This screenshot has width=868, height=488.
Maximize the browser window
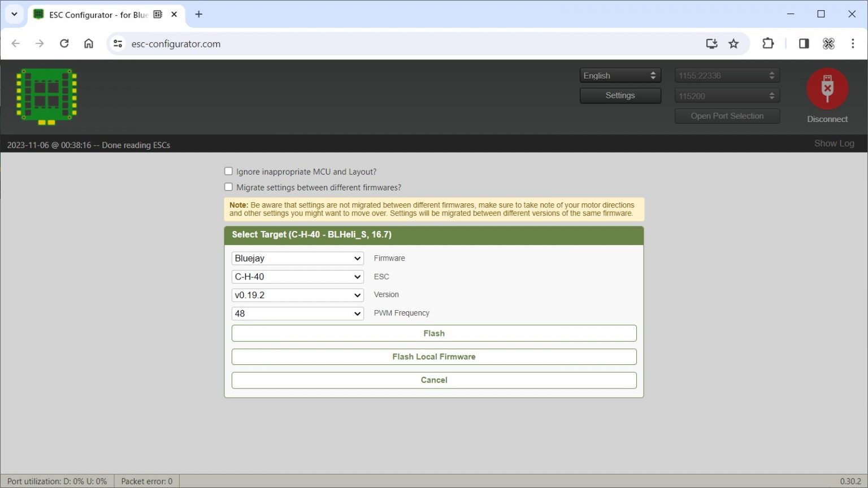(x=821, y=14)
